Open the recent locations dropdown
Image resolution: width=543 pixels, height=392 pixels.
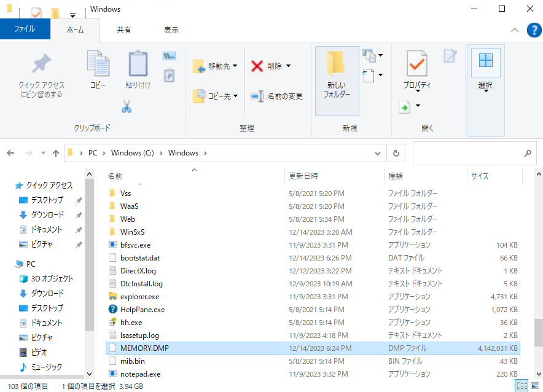click(43, 153)
